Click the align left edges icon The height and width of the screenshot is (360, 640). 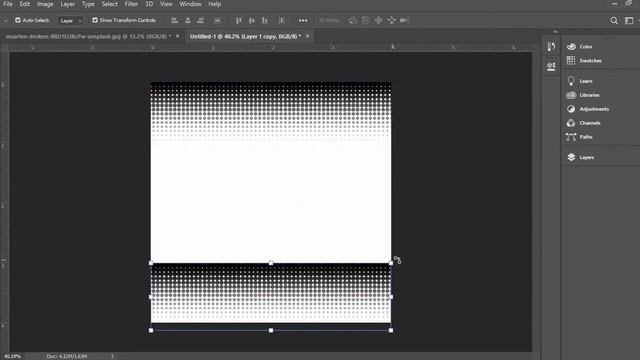pos(174,20)
